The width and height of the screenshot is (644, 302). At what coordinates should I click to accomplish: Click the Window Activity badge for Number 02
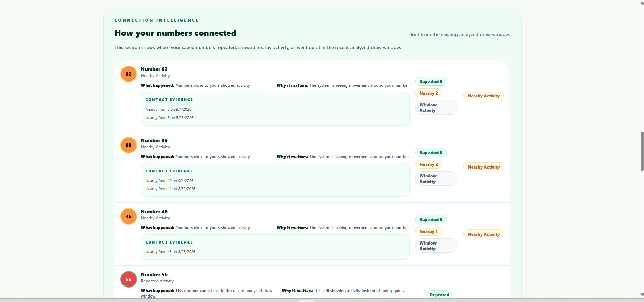click(436, 107)
